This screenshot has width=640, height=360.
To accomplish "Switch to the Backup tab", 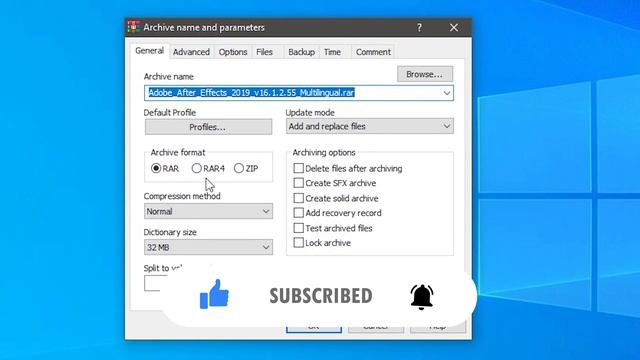I will pyautogui.click(x=301, y=52).
